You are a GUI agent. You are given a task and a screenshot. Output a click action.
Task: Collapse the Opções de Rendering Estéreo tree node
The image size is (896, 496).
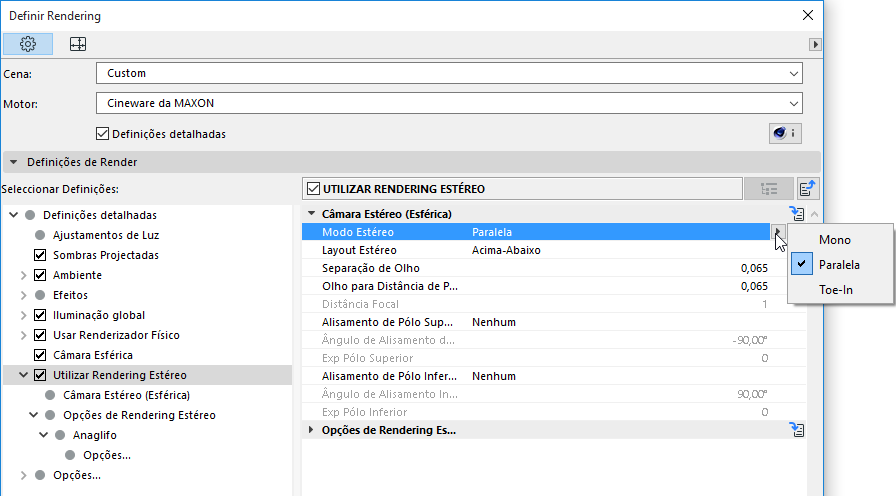(34, 415)
